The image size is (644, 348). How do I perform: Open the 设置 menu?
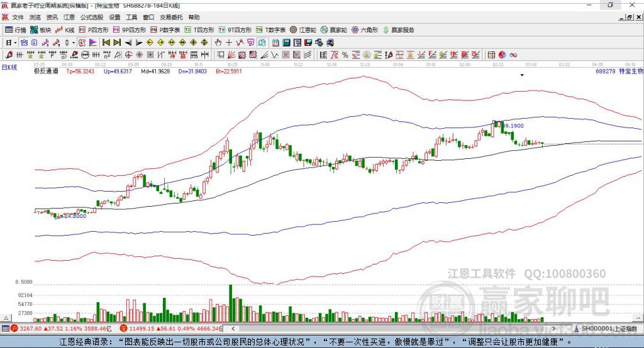pyautogui.click(x=114, y=17)
